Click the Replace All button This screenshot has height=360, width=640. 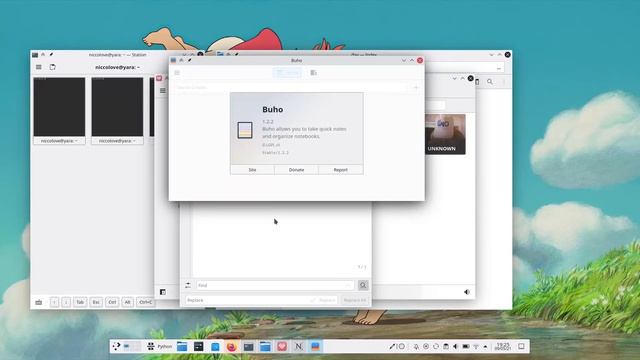click(354, 300)
